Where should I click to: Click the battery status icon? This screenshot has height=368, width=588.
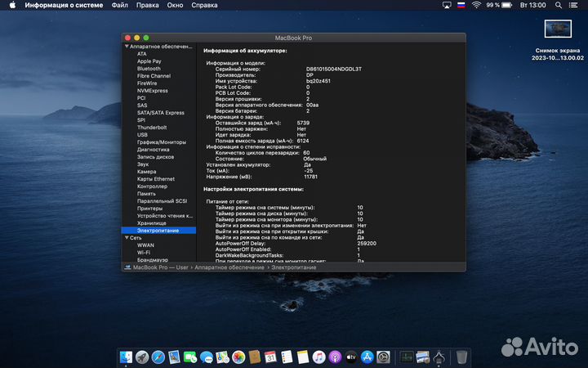click(x=507, y=5)
